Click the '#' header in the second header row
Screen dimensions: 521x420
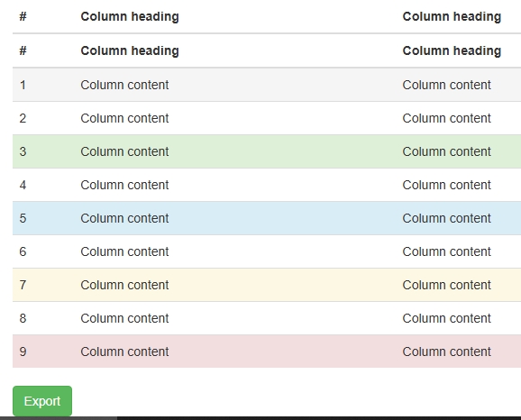(23, 50)
